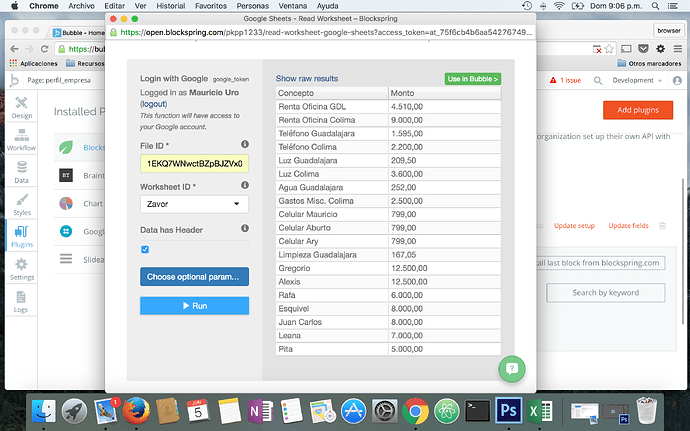Open the Page: perfil_empresa selector
Viewport: 690px width, 431px height.
point(59,81)
